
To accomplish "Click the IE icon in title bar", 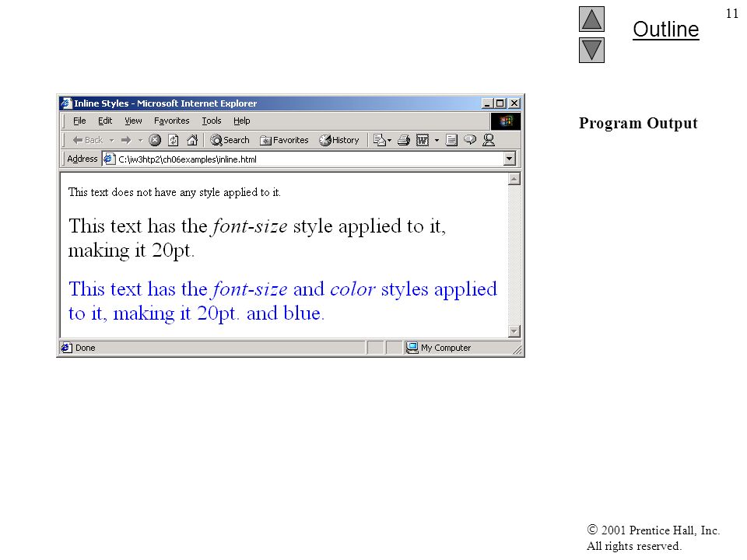I will [66, 103].
